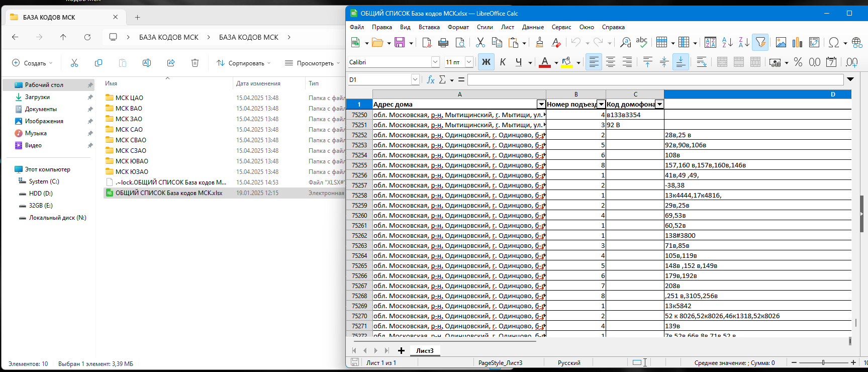
Task: Click Format as Percent icon
Action: point(798,62)
